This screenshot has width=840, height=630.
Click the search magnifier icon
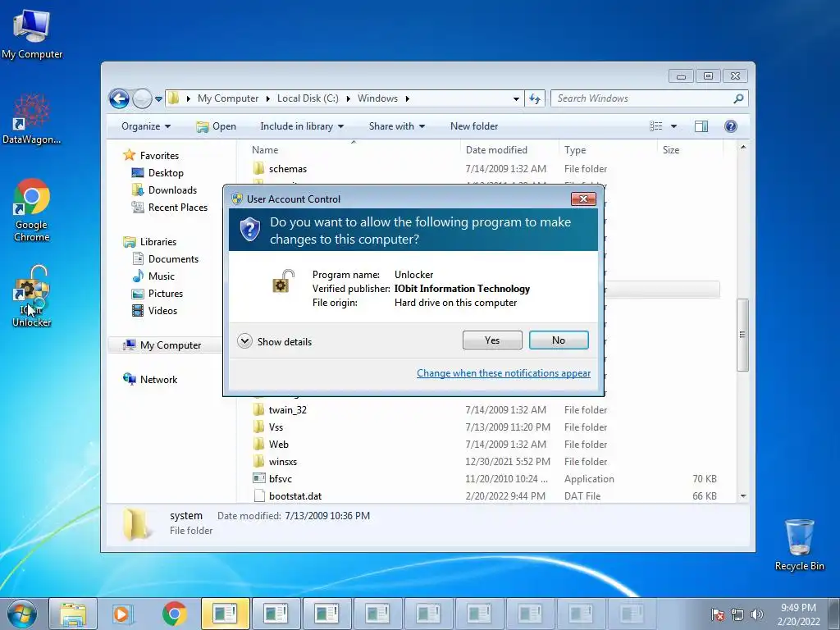pyautogui.click(x=739, y=98)
